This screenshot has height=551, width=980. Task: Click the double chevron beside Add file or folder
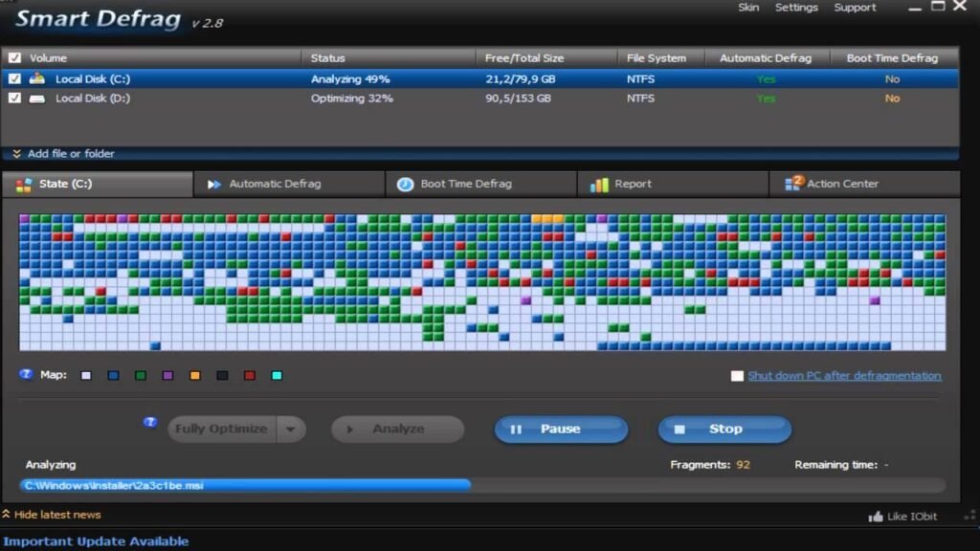pyautogui.click(x=17, y=154)
